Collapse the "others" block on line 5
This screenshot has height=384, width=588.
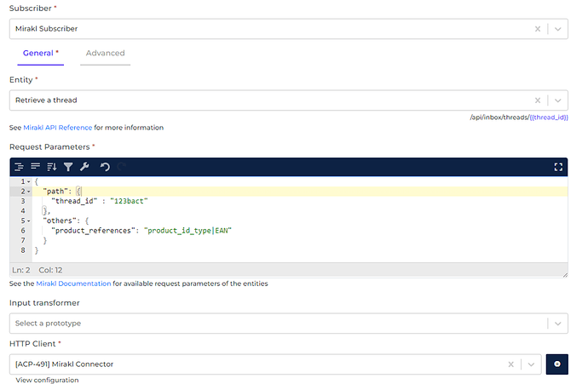[x=28, y=221]
